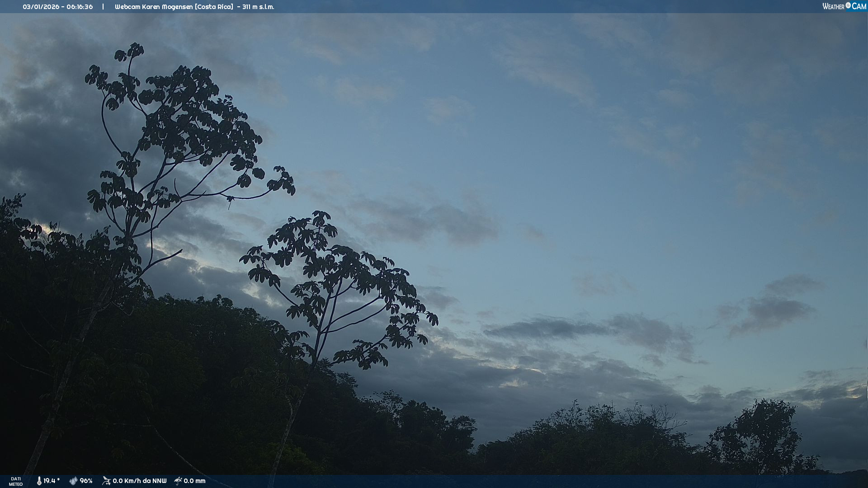Image resolution: width=868 pixels, height=488 pixels.
Task: Click the camera lens icon in WeatherCam logo
Action: [x=848, y=5]
